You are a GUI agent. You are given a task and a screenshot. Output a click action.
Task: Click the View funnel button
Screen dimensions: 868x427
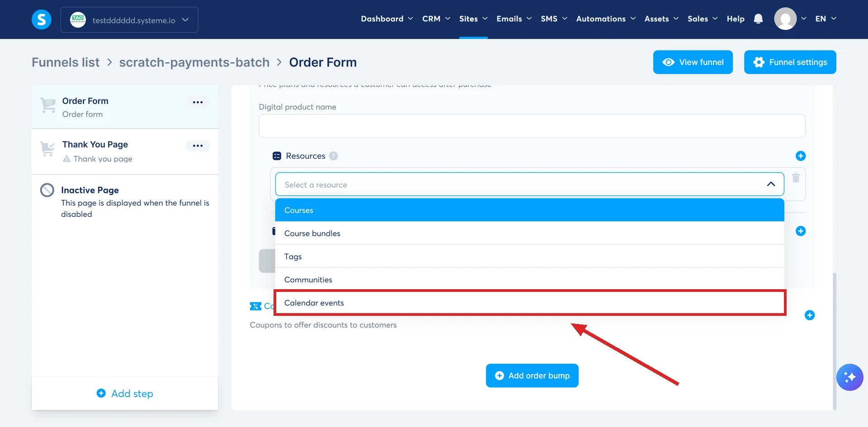[693, 62]
